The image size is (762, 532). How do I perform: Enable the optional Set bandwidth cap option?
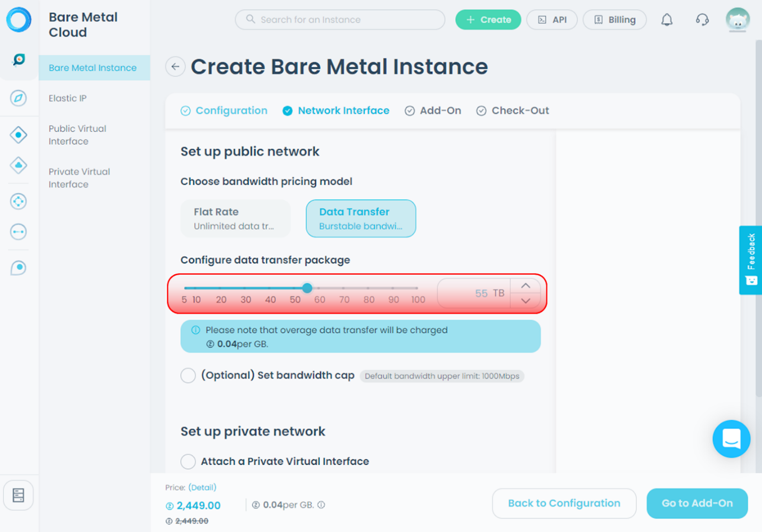click(x=188, y=375)
